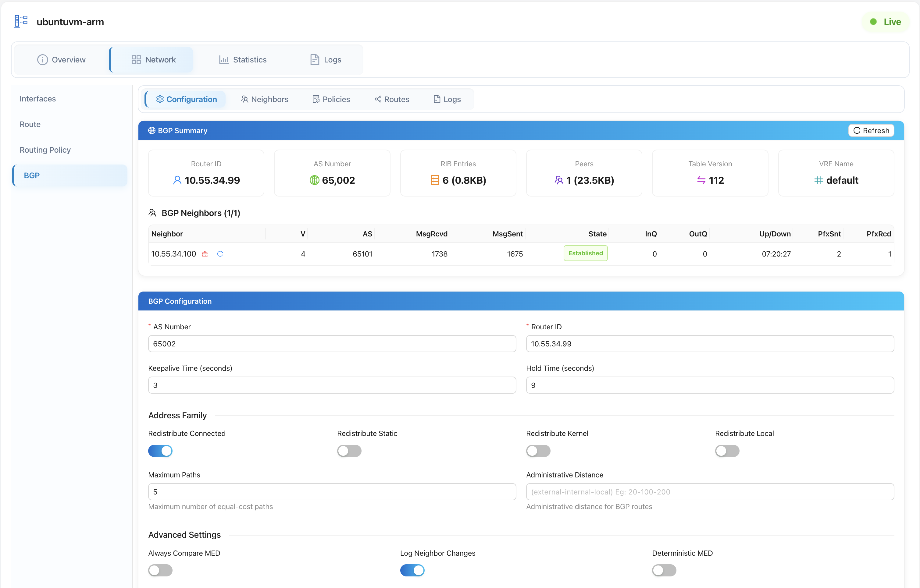Switch to the Statistics tab

(x=243, y=60)
